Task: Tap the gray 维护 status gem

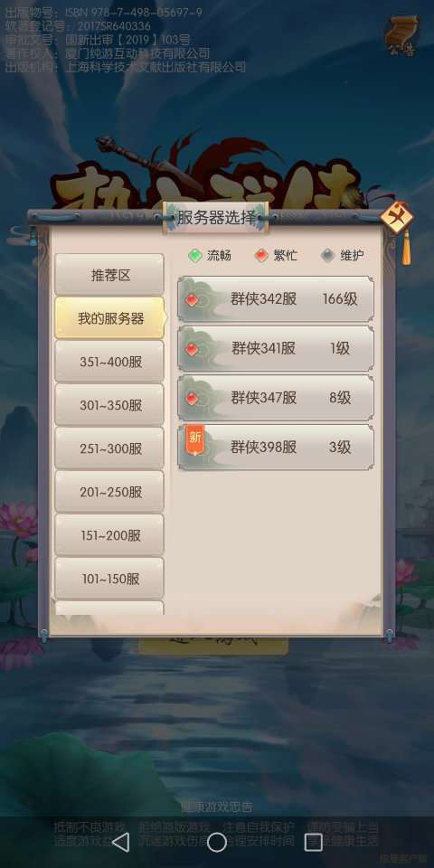Action: point(328,256)
